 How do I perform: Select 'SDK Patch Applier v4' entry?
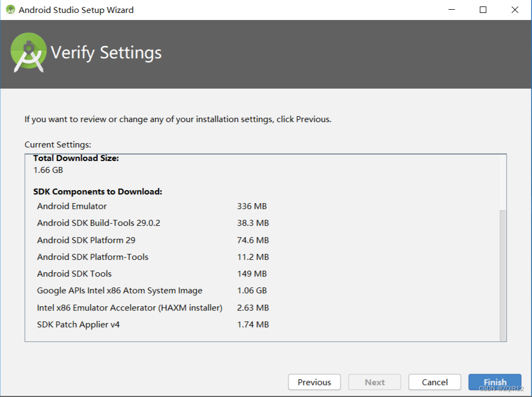click(78, 325)
